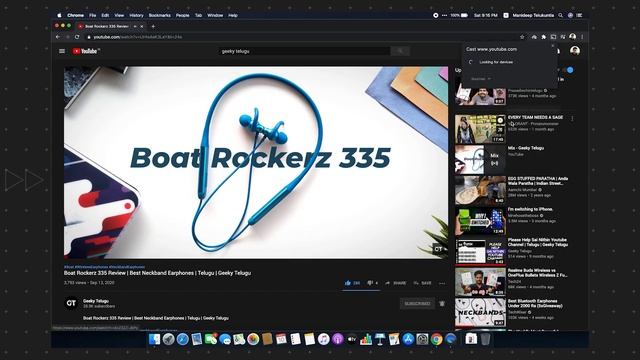Image resolution: width=640 pixels, height=360 pixels.
Task: Focus the YouTube search box with geeky telugu
Action: point(304,51)
